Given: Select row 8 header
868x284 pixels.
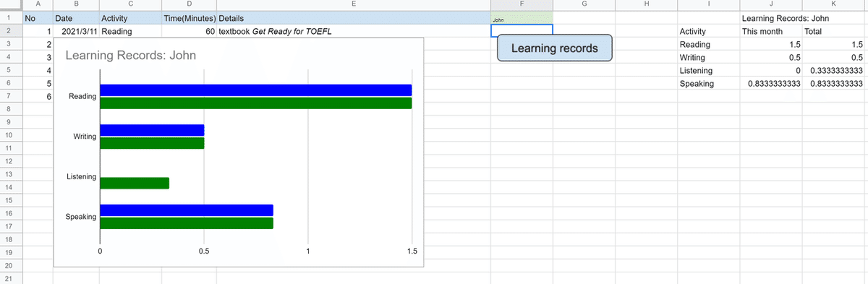Looking at the screenshot, I should 11,108.
